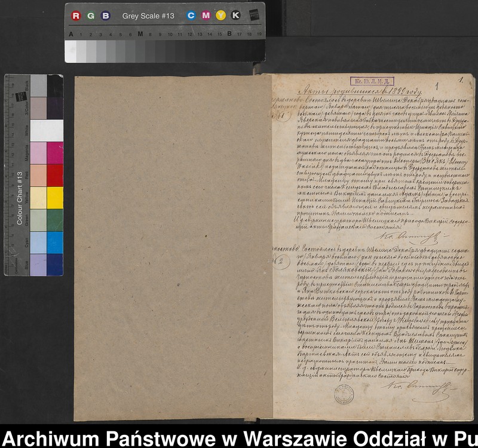Click the round ink seal at page bottom
The width and height of the screenshot is (478, 448).
(344, 394)
